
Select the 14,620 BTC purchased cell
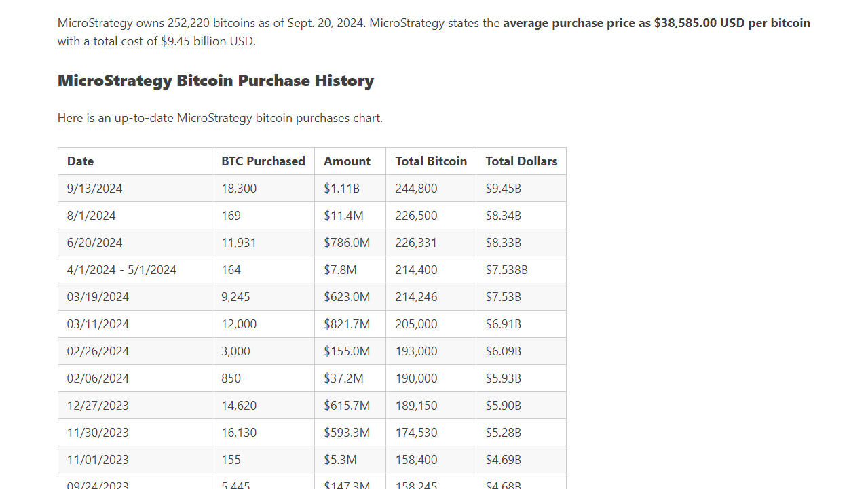coord(263,406)
